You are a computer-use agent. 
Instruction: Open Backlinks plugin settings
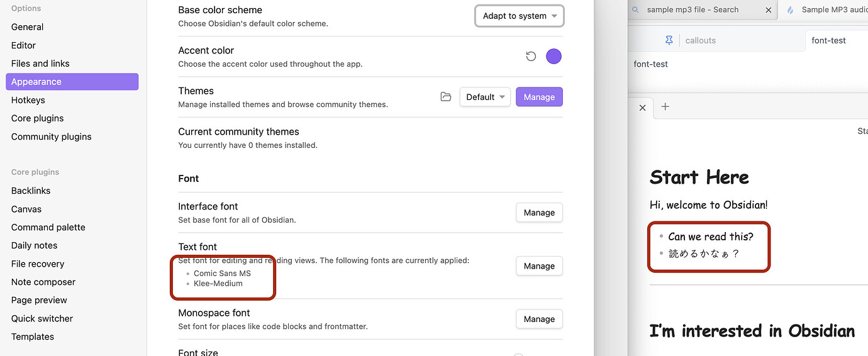point(72,191)
